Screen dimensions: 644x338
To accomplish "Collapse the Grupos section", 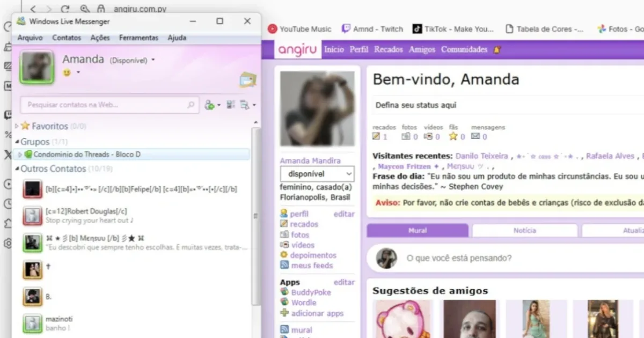I will tap(17, 142).
